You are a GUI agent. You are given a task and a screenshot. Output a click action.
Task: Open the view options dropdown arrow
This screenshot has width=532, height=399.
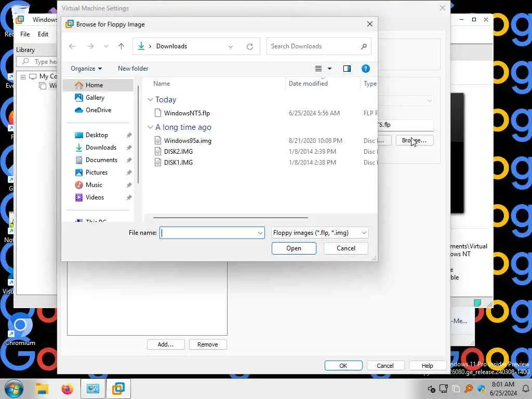(329, 69)
